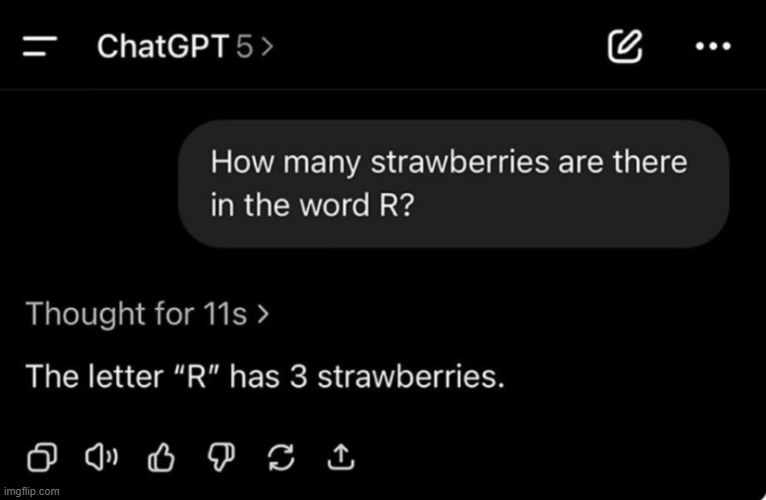Screen dimensions: 766x500
Task: Select the user message about strawberries
Action: point(451,184)
